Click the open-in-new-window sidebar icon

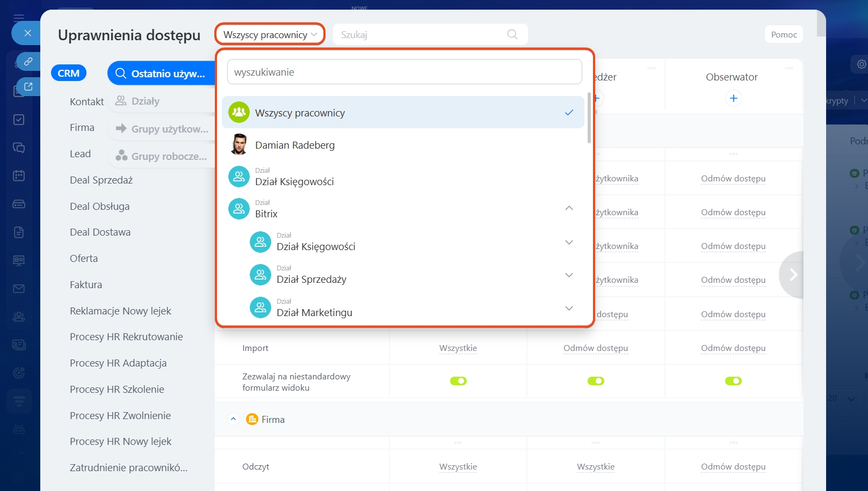coord(28,86)
